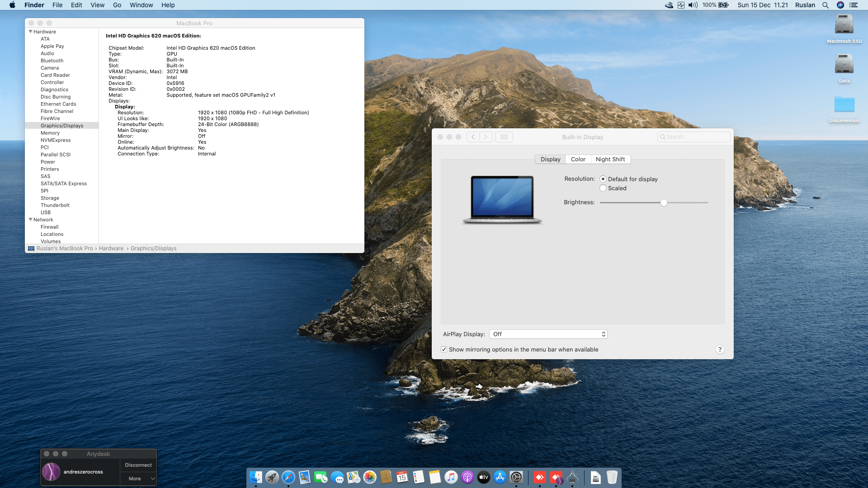The width and height of the screenshot is (868, 488).
Task: Click the help question mark button
Action: 720,350
